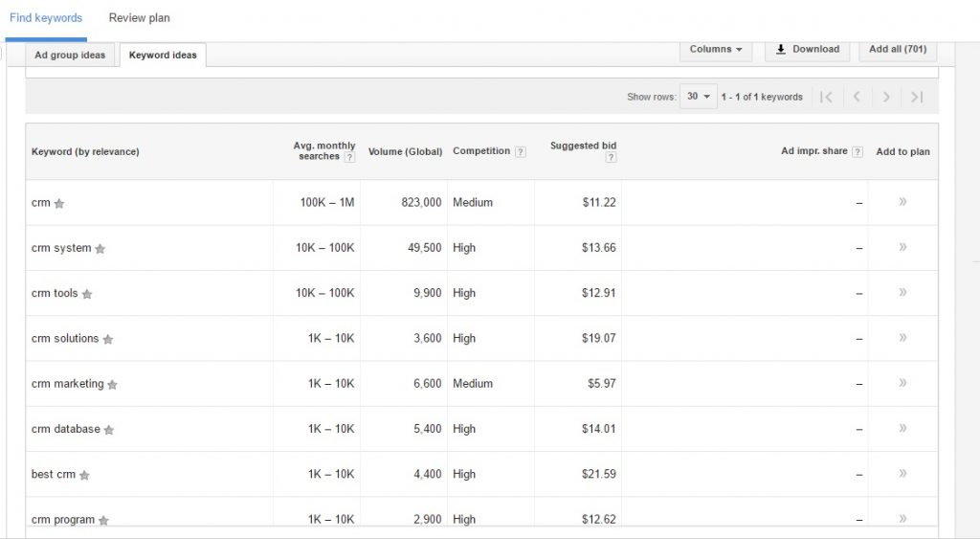Screen dimensions: 980x539
Task: Sort by Avg. monthly searches header
Action: pos(324,150)
